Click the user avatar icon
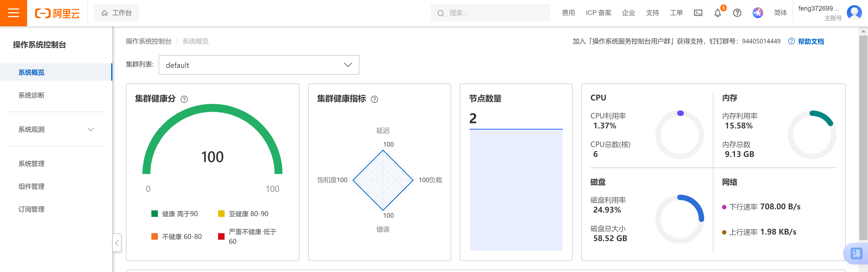Viewport: 868px width, 272px height. tap(854, 13)
